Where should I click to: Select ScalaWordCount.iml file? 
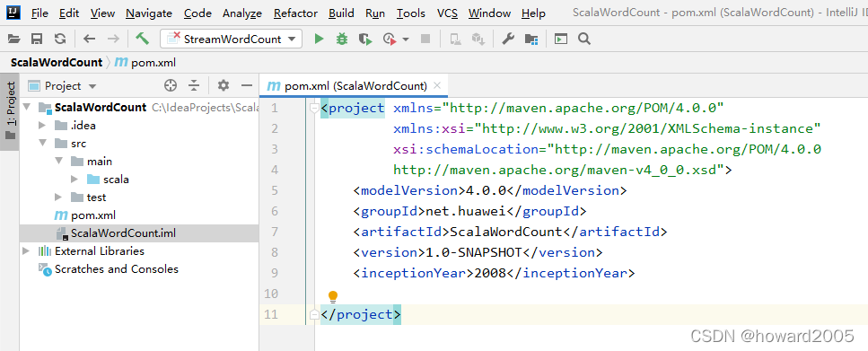(x=115, y=233)
